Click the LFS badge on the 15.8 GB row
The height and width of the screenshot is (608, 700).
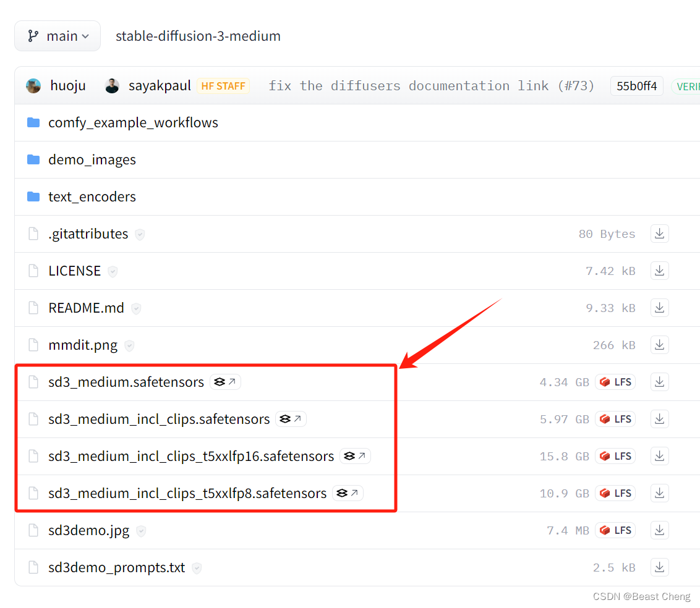point(615,457)
